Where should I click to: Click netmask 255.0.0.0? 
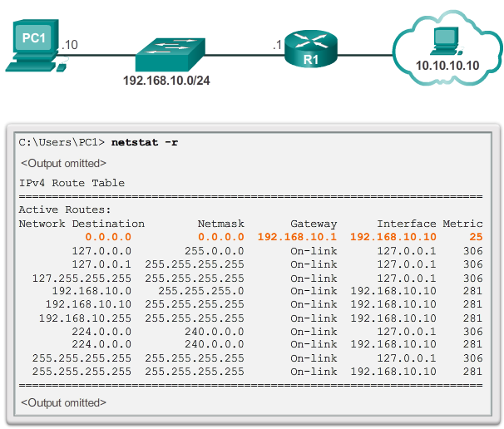pos(215,250)
